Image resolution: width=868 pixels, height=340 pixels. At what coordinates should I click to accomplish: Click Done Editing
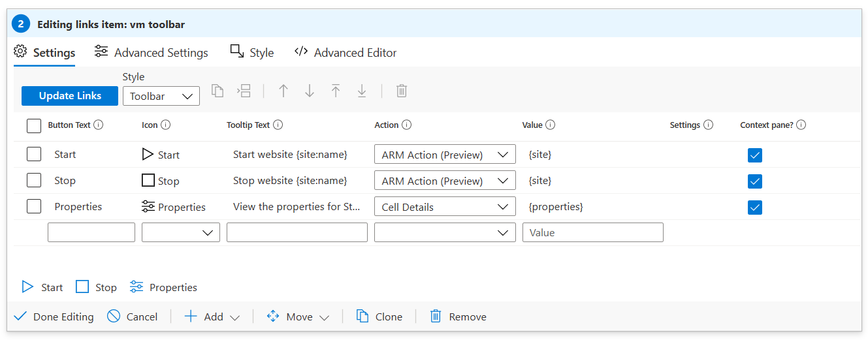point(54,317)
